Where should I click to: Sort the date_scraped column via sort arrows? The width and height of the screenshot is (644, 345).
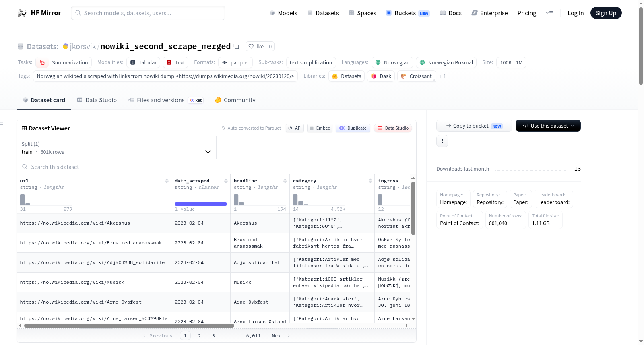(x=226, y=181)
